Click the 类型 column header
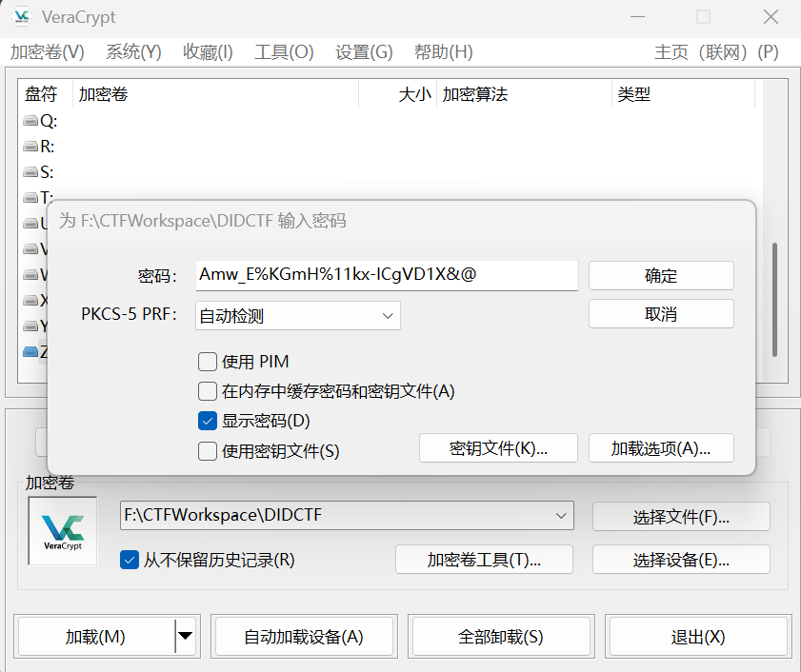This screenshot has height=672, width=801. (x=683, y=94)
